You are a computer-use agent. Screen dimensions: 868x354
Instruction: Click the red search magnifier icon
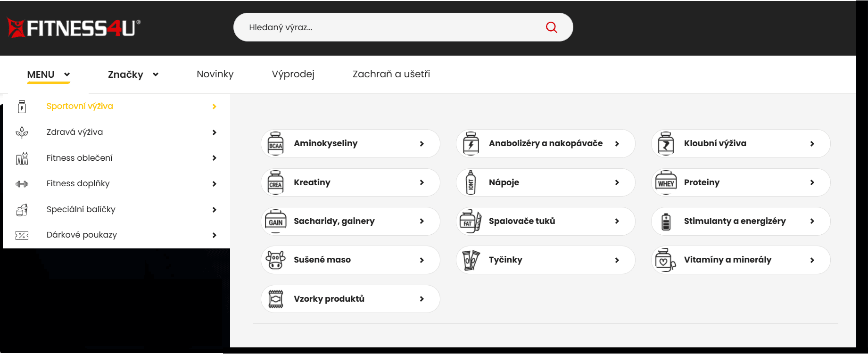551,27
